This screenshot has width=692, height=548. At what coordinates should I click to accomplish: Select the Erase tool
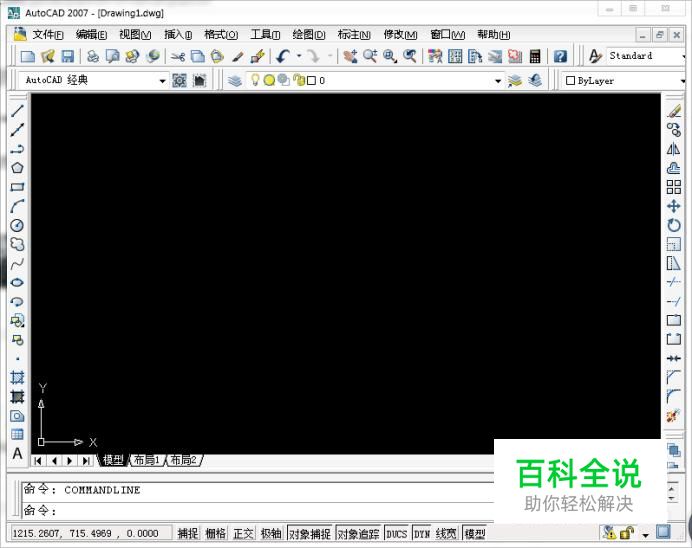[x=674, y=110]
